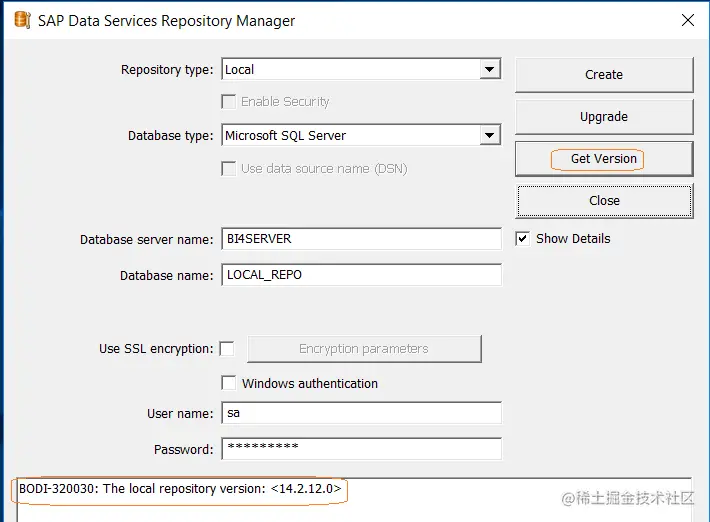Click the Password input field

(x=361, y=449)
